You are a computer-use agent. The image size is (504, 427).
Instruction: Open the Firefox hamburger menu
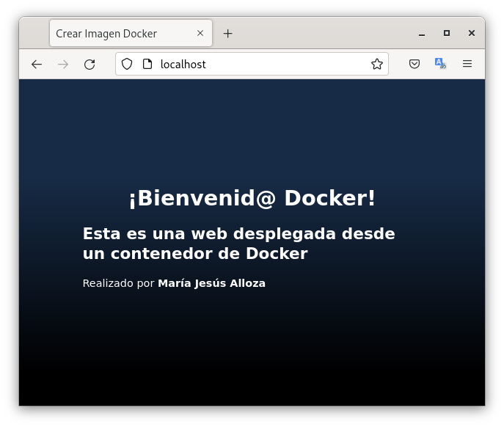pyautogui.click(x=467, y=65)
